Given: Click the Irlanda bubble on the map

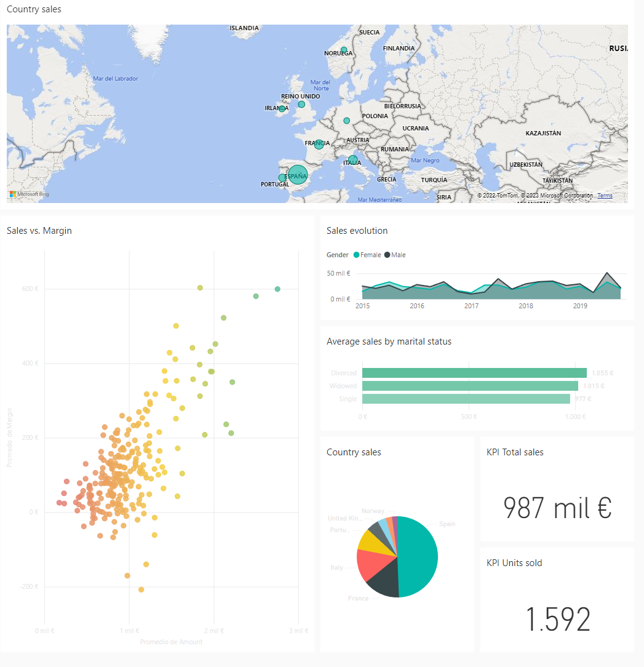Looking at the screenshot, I should [x=282, y=109].
